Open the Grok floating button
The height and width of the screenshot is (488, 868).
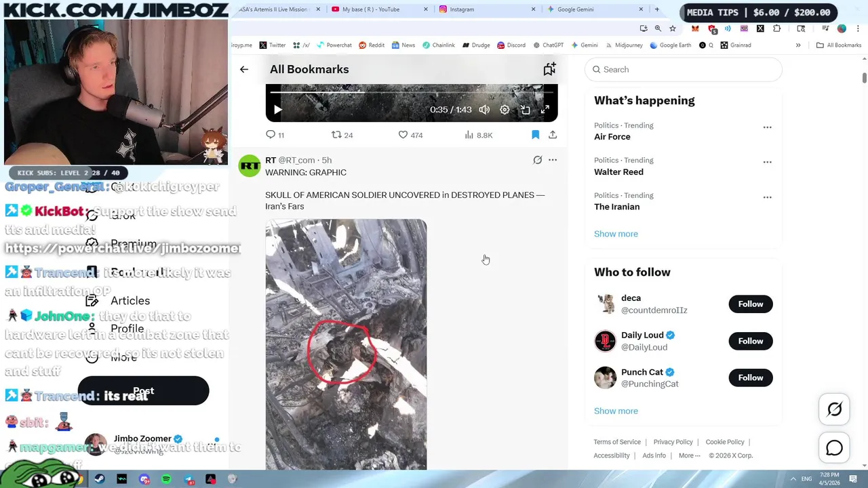click(x=834, y=409)
